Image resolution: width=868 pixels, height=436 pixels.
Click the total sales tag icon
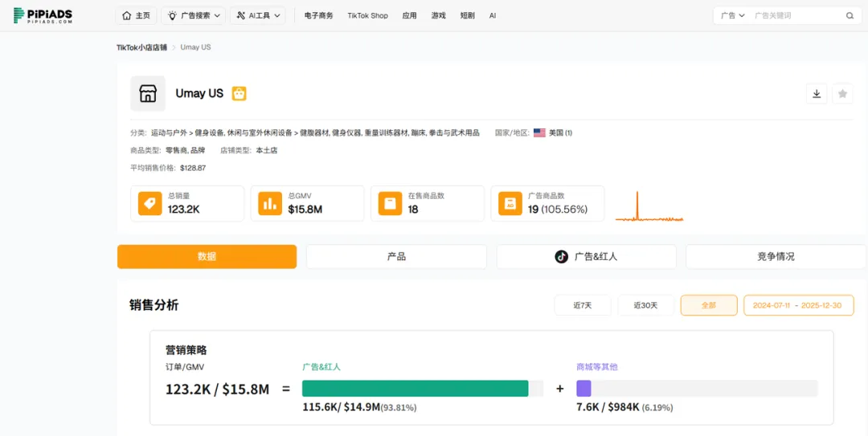click(x=149, y=204)
